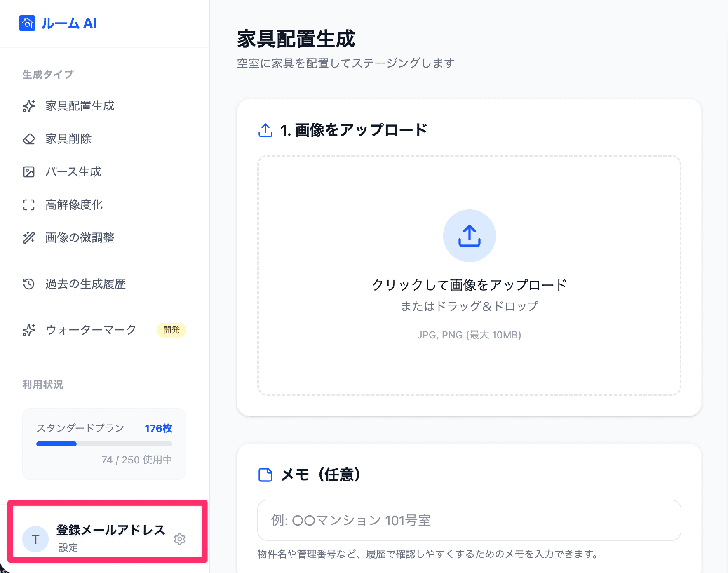Go to the パース生成 page

[73, 172]
